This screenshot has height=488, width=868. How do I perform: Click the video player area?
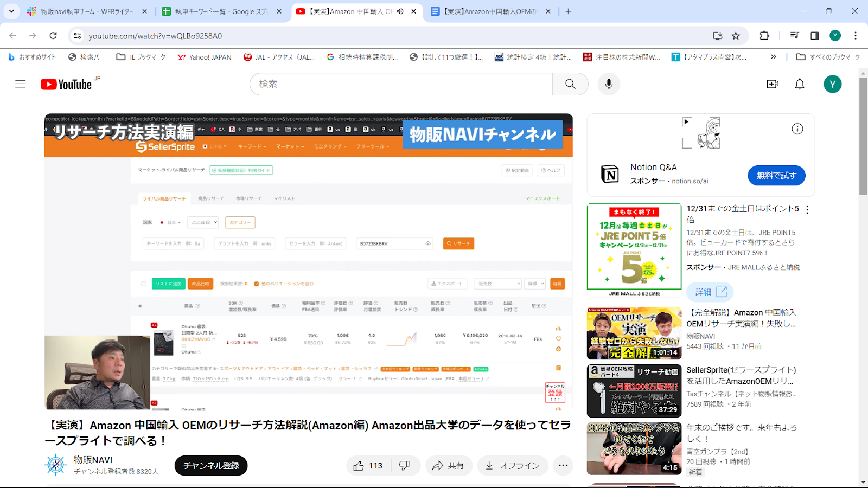click(x=309, y=261)
